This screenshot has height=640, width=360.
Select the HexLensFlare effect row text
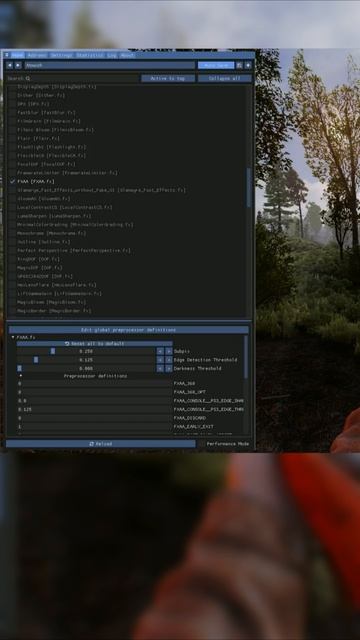[x=57, y=285]
